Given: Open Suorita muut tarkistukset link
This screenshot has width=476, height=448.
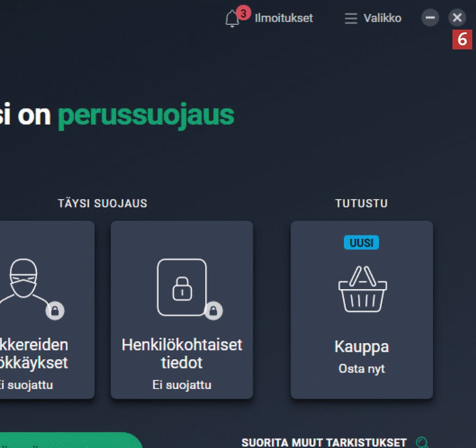Looking at the screenshot, I should [324, 442].
